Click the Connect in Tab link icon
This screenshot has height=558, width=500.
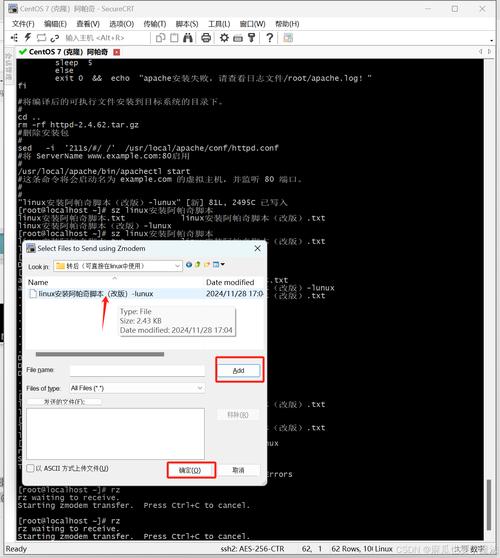[54, 38]
